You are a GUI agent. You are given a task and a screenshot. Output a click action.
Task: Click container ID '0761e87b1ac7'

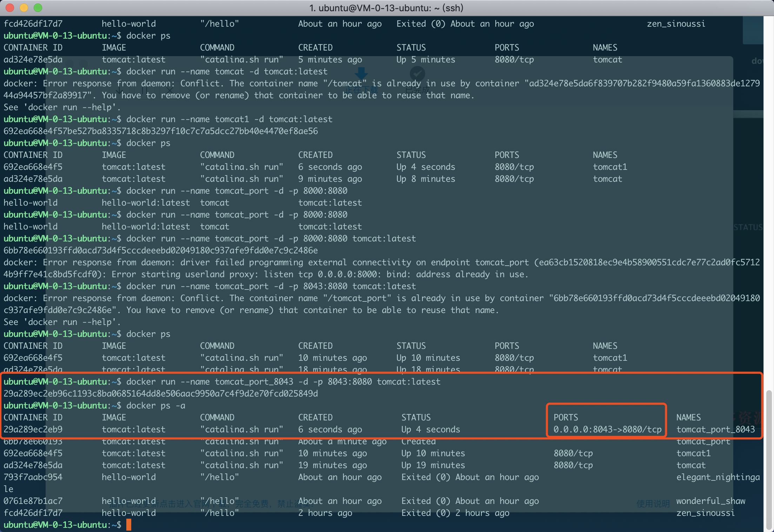pyautogui.click(x=33, y=501)
